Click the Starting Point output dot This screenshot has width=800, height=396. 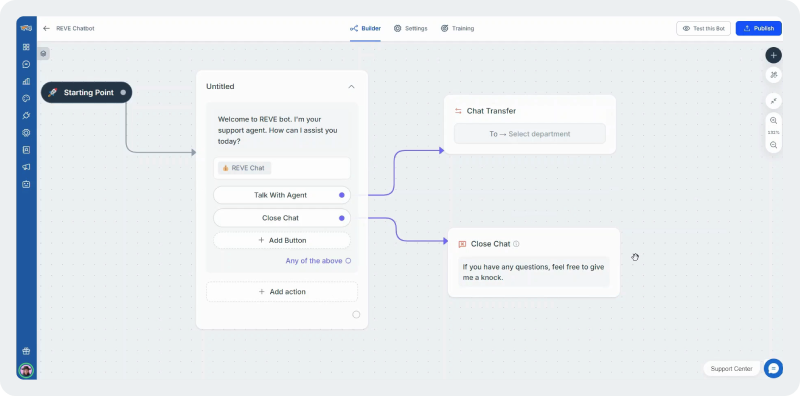(x=123, y=92)
